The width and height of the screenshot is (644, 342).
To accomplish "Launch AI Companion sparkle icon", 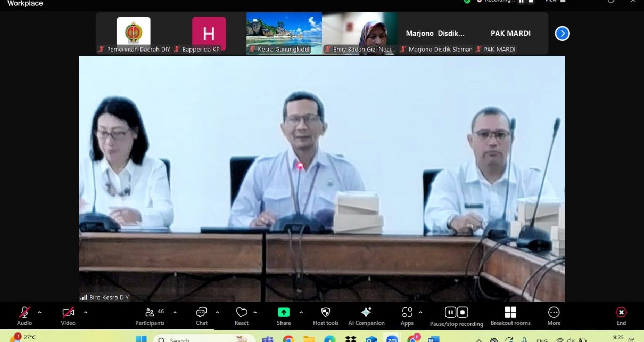I will [366, 313].
